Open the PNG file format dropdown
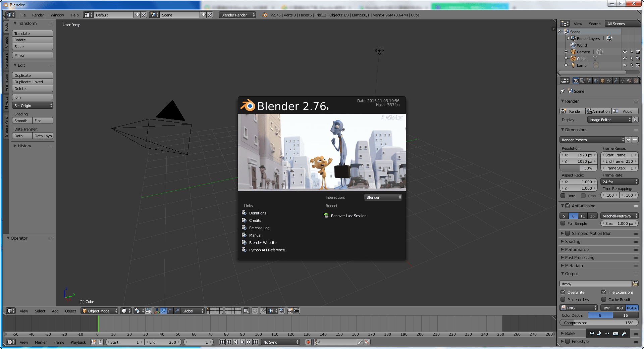 (x=579, y=308)
